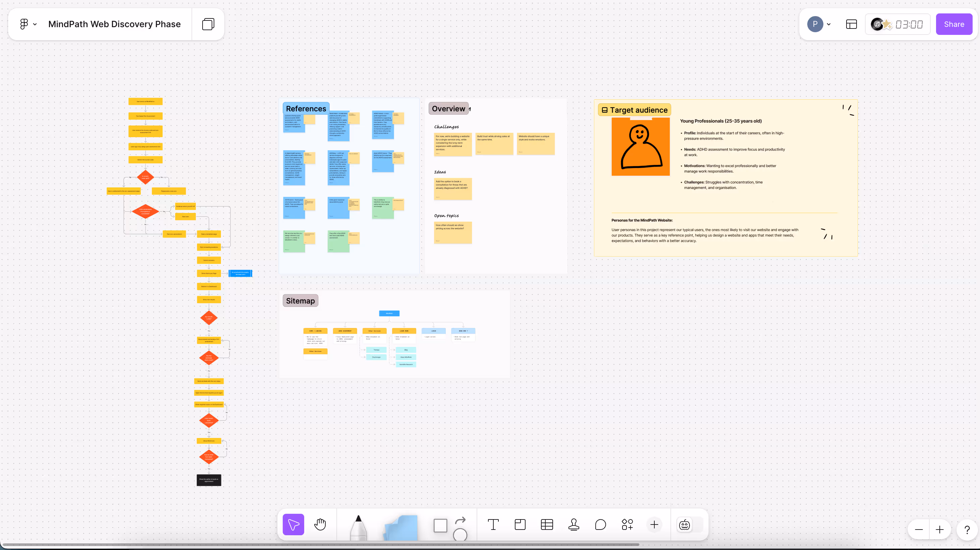The height and width of the screenshot is (550, 980).
Task: Click the zoom out minus button
Action: 919,530
